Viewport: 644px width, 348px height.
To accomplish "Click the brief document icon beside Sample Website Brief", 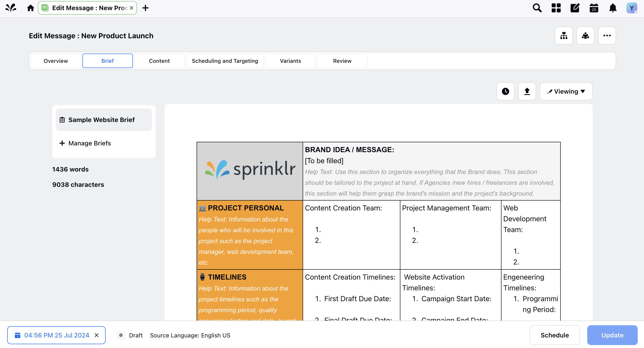I will tap(62, 120).
